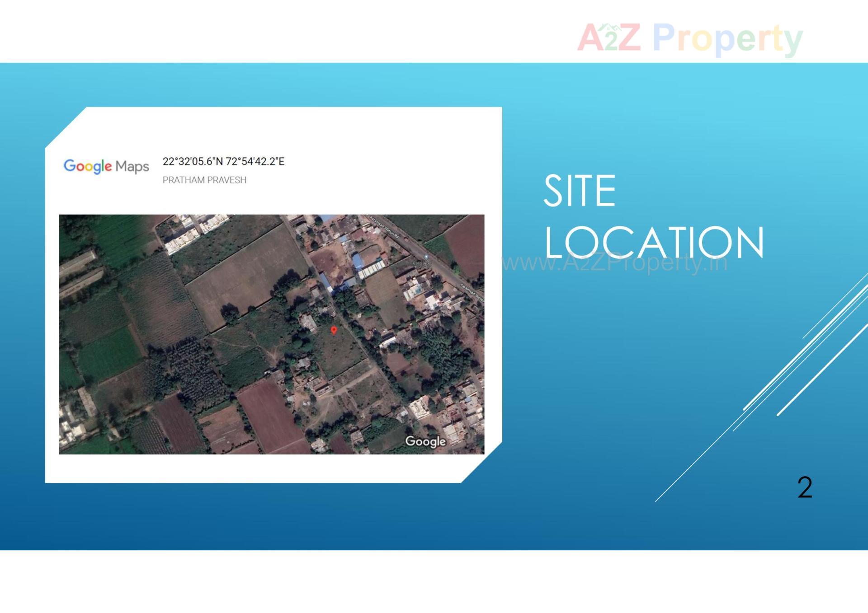Select the red location pin on the map
Viewport: 868px width, 613px height.
click(x=335, y=331)
